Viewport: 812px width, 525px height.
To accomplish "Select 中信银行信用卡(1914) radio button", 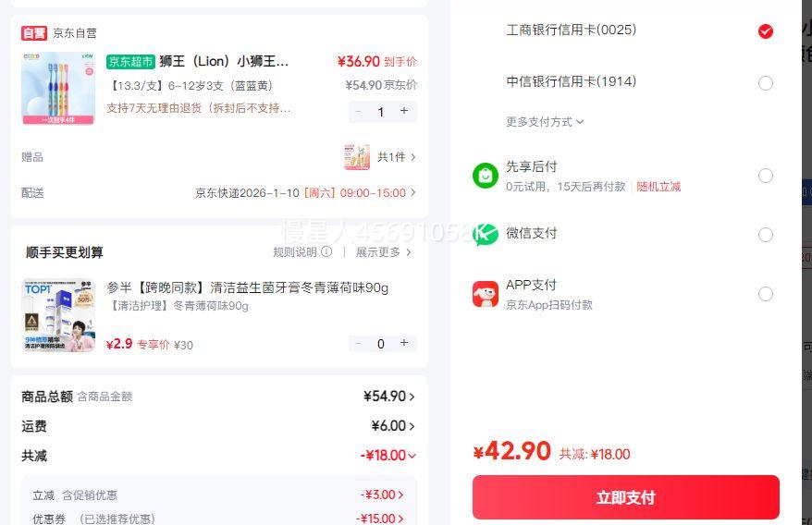I will tap(766, 83).
